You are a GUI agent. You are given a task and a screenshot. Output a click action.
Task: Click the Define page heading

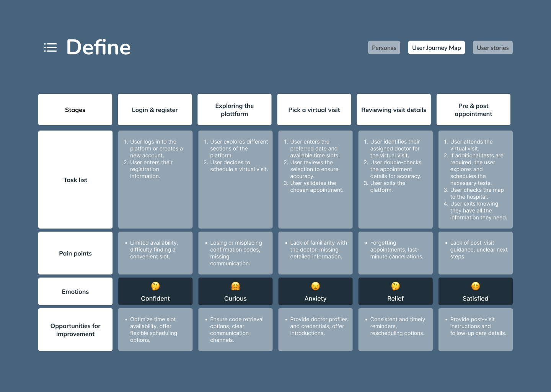pyautogui.click(x=98, y=47)
